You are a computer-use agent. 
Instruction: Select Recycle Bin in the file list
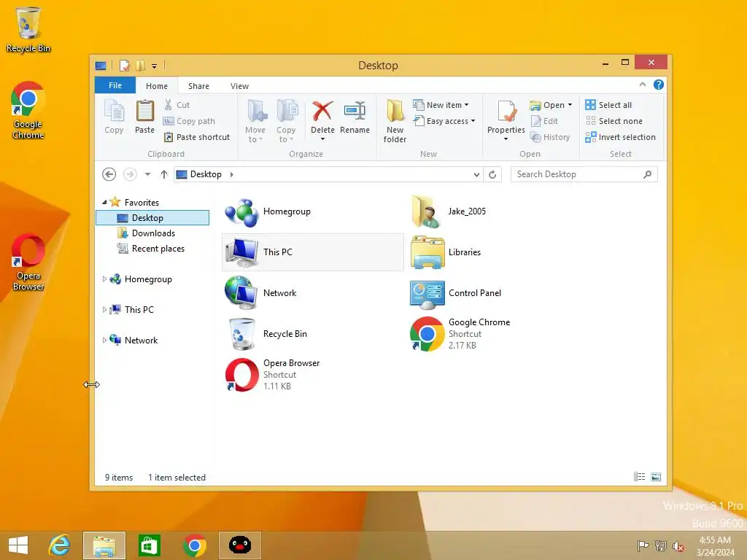313,334
